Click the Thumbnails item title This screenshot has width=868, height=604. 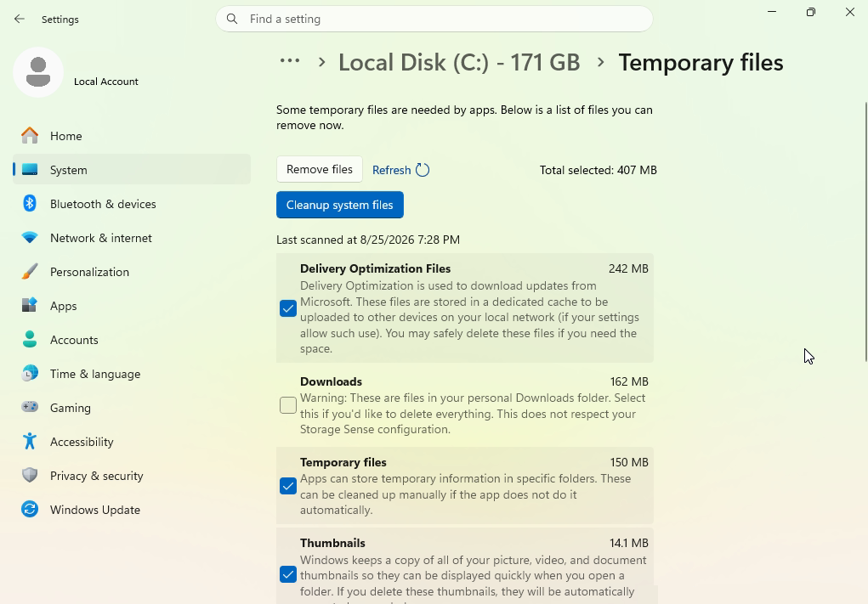click(332, 543)
